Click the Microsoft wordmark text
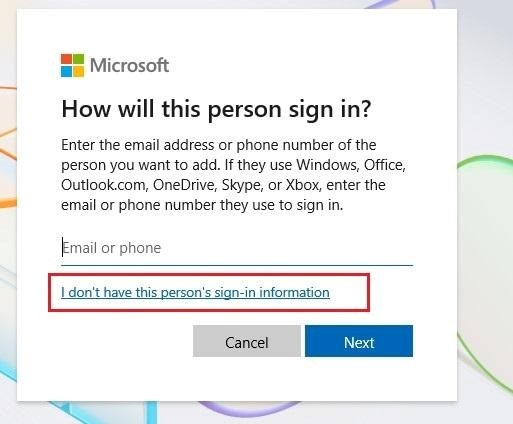The height and width of the screenshot is (424, 513). tap(130, 65)
